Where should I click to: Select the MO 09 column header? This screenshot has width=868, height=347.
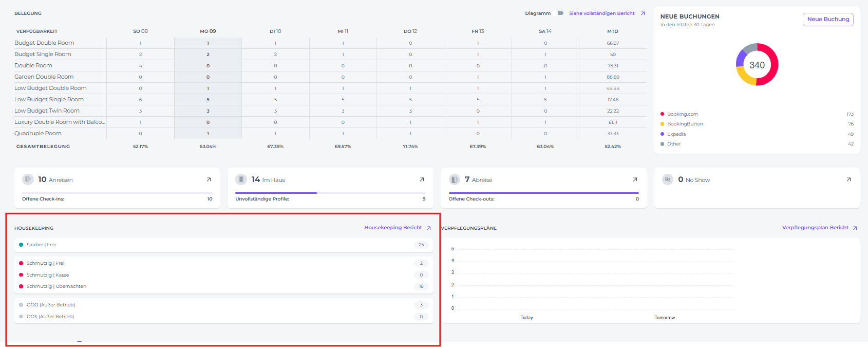[208, 31]
